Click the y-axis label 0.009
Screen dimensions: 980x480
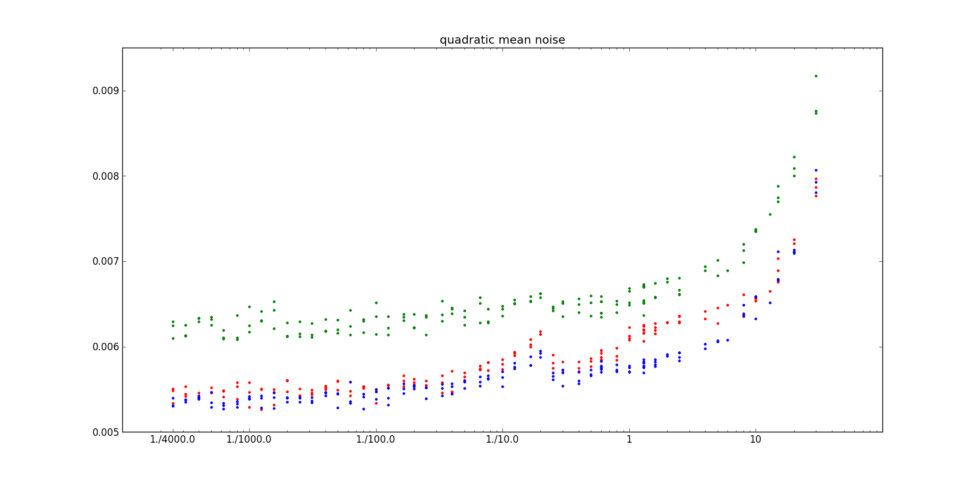(106, 91)
